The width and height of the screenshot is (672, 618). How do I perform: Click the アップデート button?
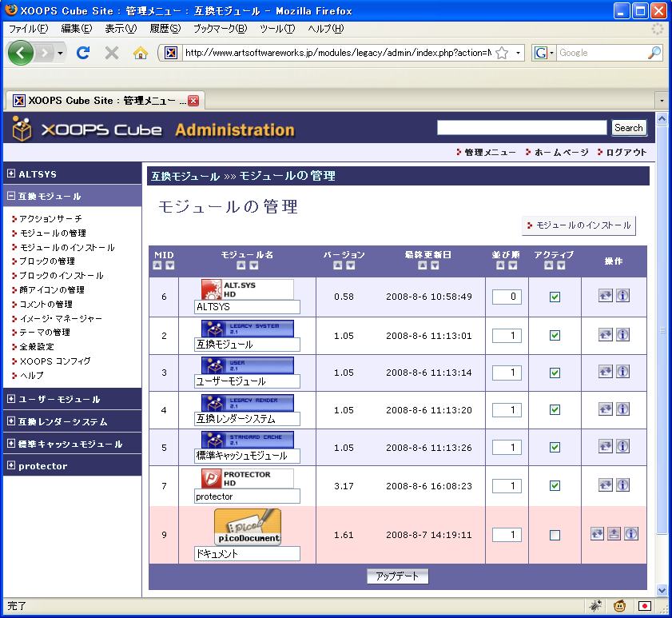pos(398,576)
